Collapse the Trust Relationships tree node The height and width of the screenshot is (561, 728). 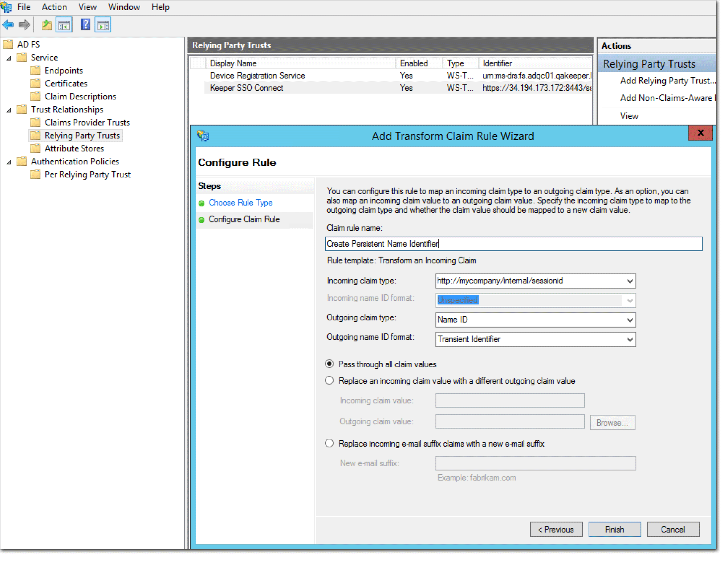pos(8,109)
